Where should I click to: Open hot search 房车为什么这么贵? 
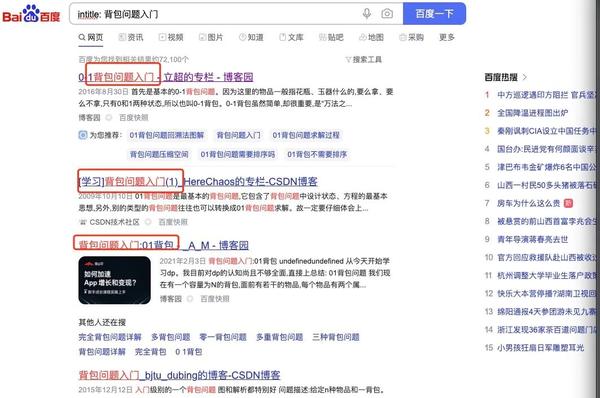(x=528, y=203)
